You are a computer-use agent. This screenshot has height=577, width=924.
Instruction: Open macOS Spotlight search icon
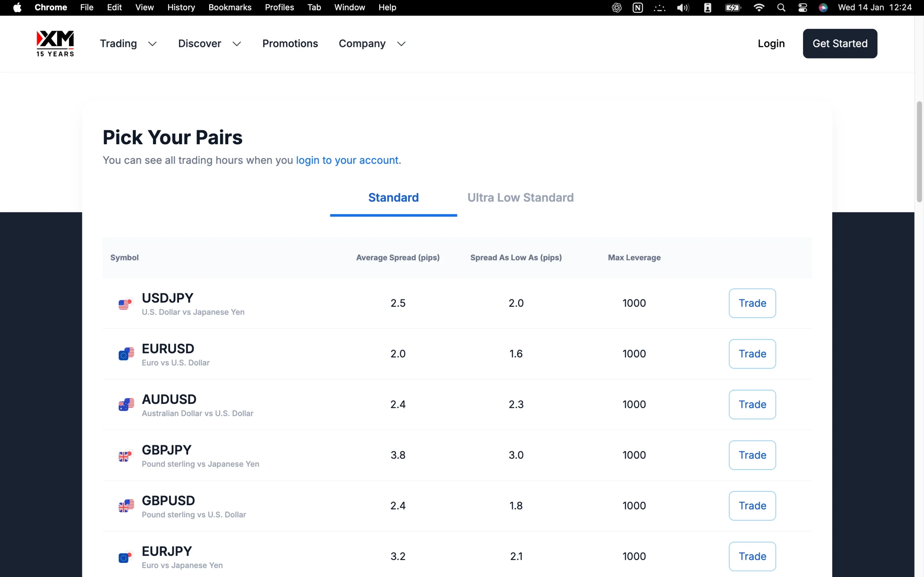click(x=781, y=8)
